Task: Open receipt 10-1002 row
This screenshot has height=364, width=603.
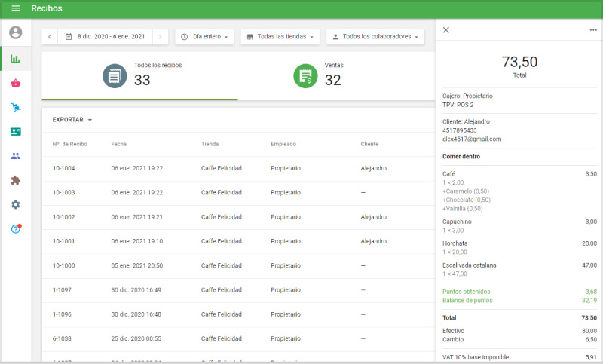Action: click(226, 216)
